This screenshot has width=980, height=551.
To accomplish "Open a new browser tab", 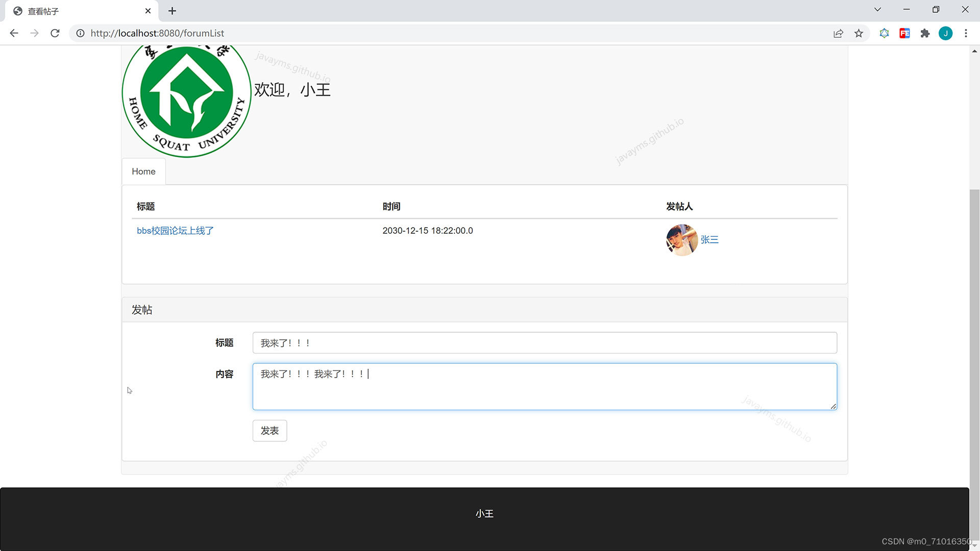I will tap(172, 11).
